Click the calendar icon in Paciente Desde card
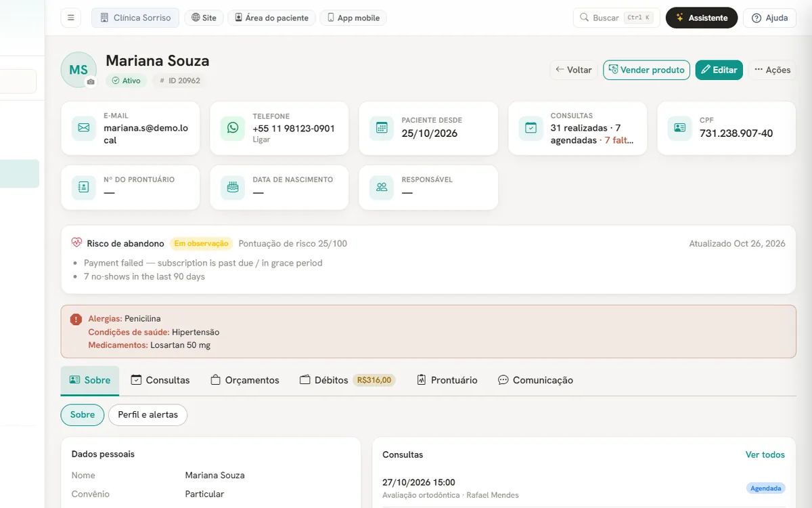 382,127
